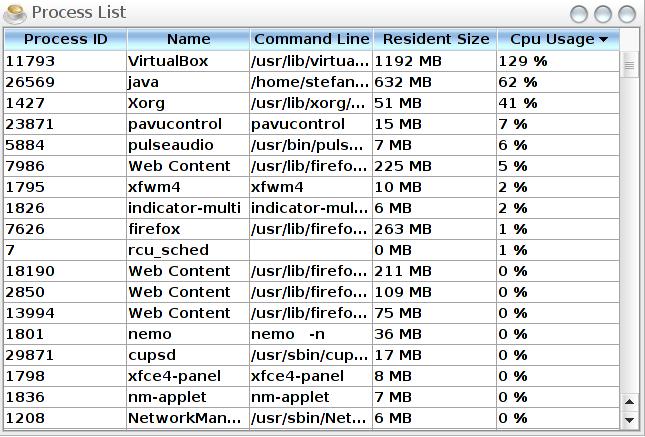Sort by the Resident Size column header
Screen dimensions: 645x437
point(436,39)
